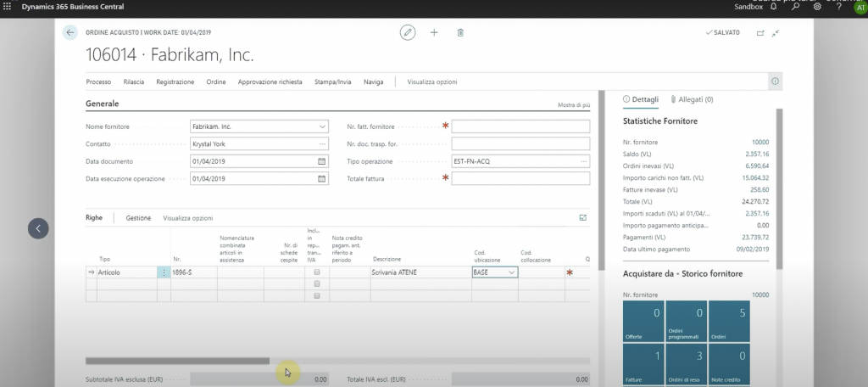Click Cod. collocazione column header
The width and height of the screenshot is (868, 387).
click(536, 256)
